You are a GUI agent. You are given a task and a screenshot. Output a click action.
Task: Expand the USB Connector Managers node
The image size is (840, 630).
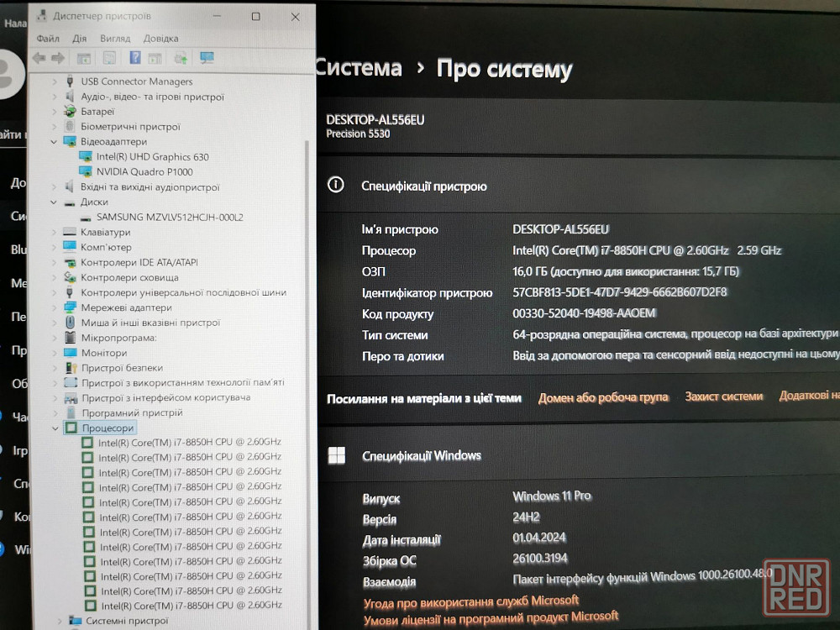pos(54,81)
